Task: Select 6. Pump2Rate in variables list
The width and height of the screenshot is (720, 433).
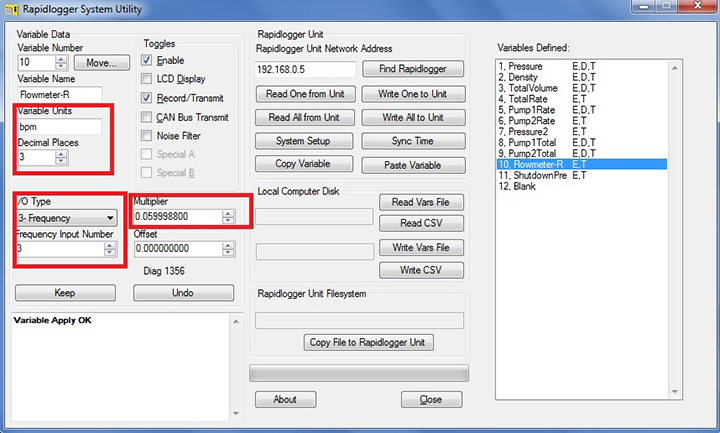Action: 582,121
